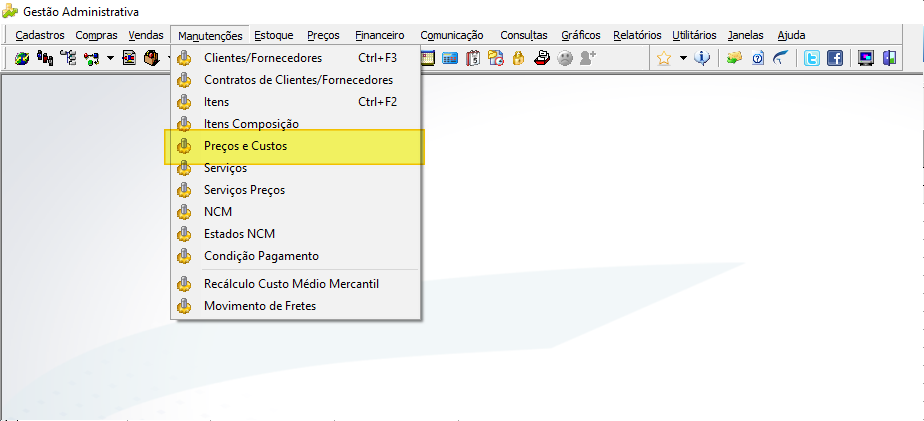Open the help question-mark document icon
The image size is (924, 421).
758,58
